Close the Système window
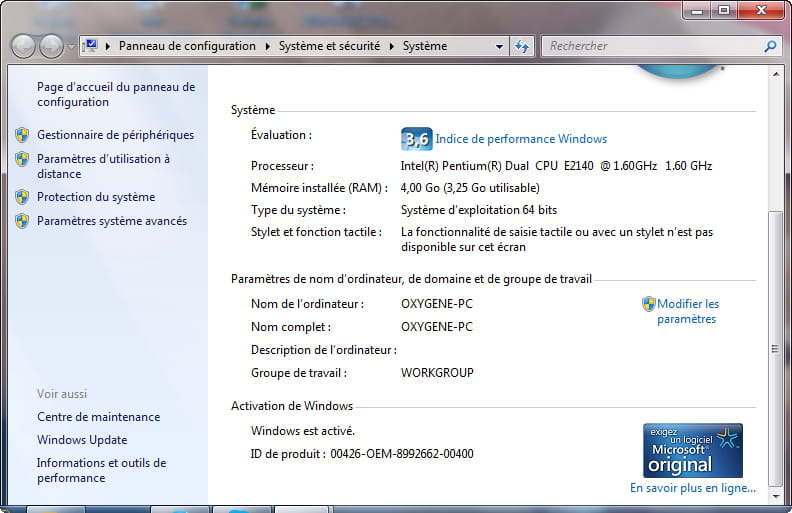 [x=762, y=11]
